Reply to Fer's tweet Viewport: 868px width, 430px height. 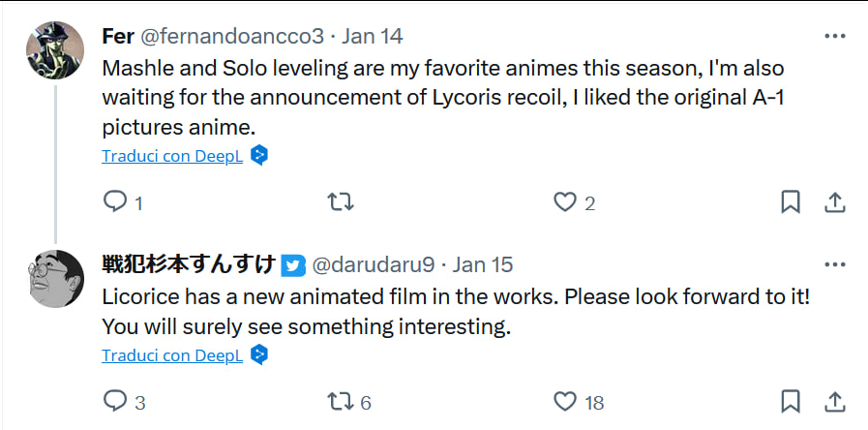coord(115,202)
